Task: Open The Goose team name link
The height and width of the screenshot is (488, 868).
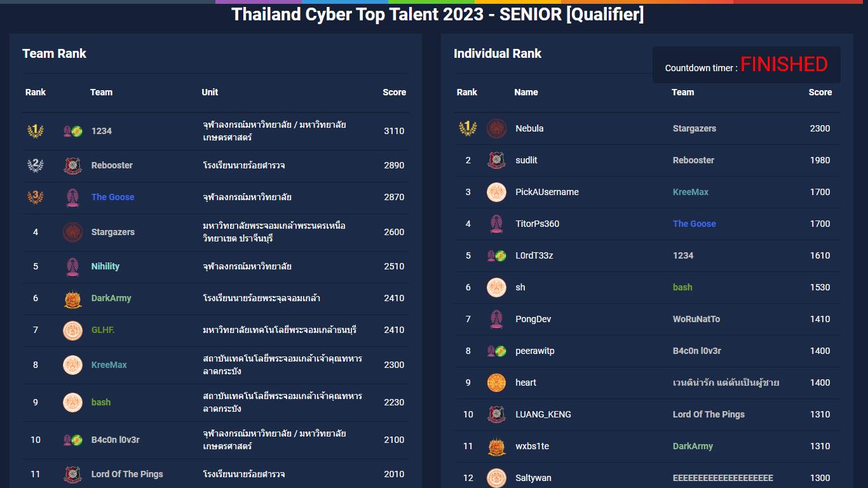Action: click(x=112, y=197)
